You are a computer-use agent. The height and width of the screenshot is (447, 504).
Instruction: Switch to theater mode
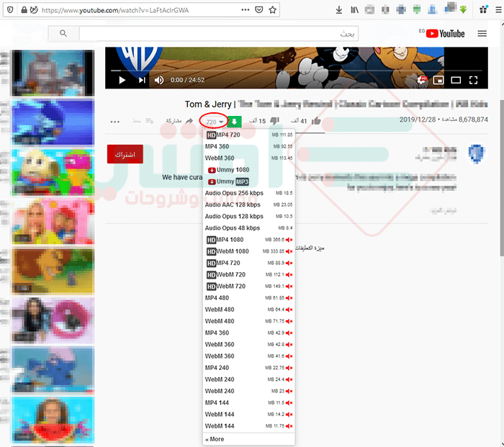[x=456, y=80]
